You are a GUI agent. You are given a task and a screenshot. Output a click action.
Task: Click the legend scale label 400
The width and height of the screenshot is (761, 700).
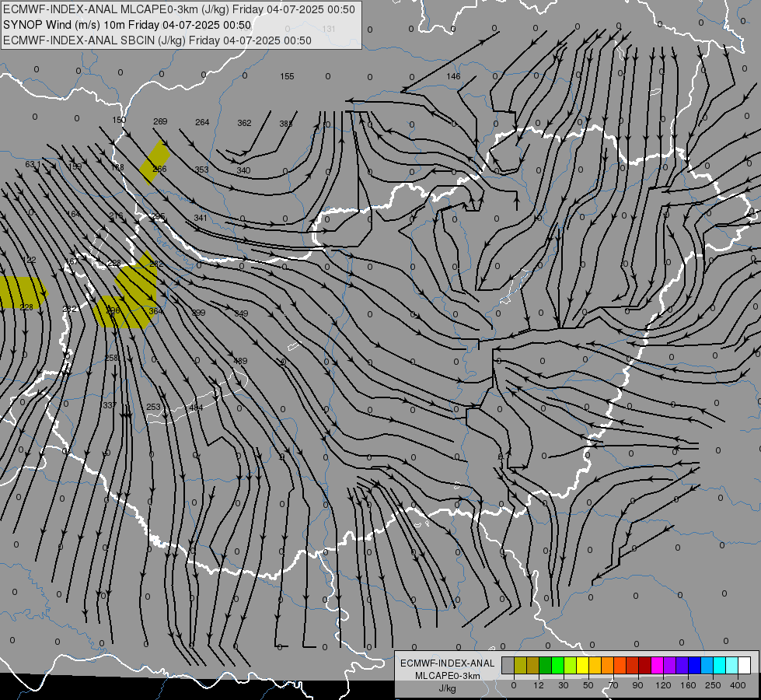pyautogui.click(x=738, y=685)
